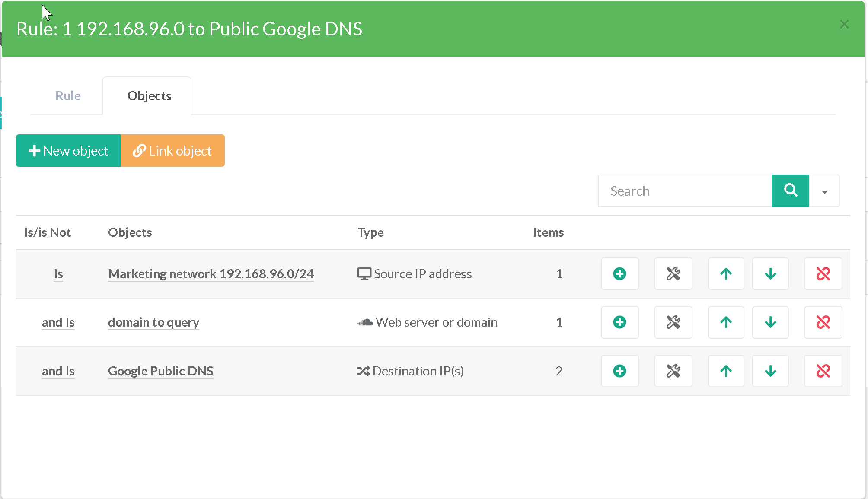The height and width of the screenshot is (499, 868).
Task: Select the Objects tab
Action: click(149, 96)
